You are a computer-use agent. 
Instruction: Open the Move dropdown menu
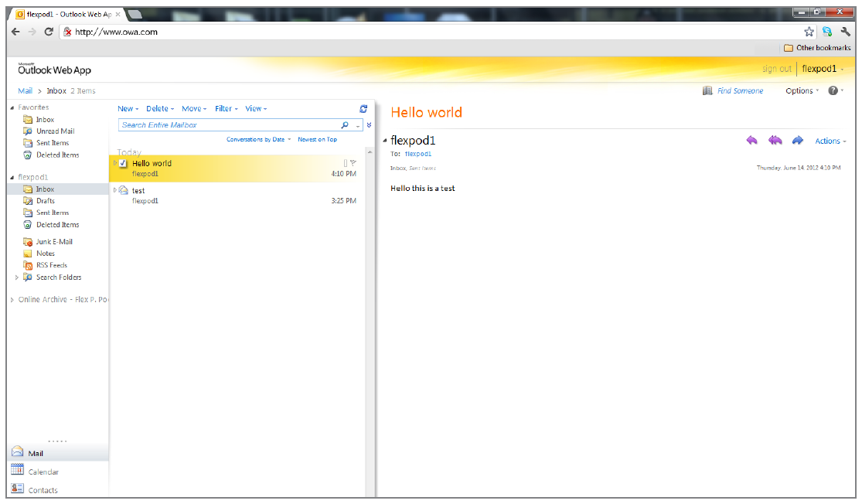tap(194, 109)
